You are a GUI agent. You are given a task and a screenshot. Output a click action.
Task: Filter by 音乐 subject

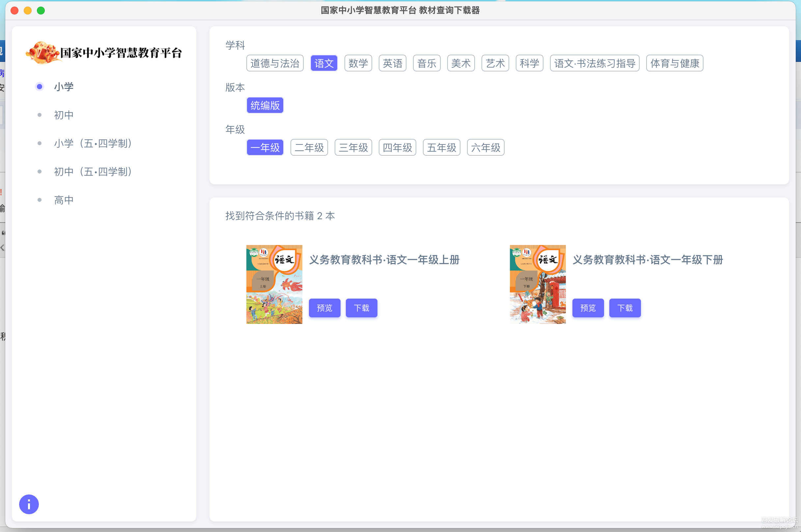427,63
